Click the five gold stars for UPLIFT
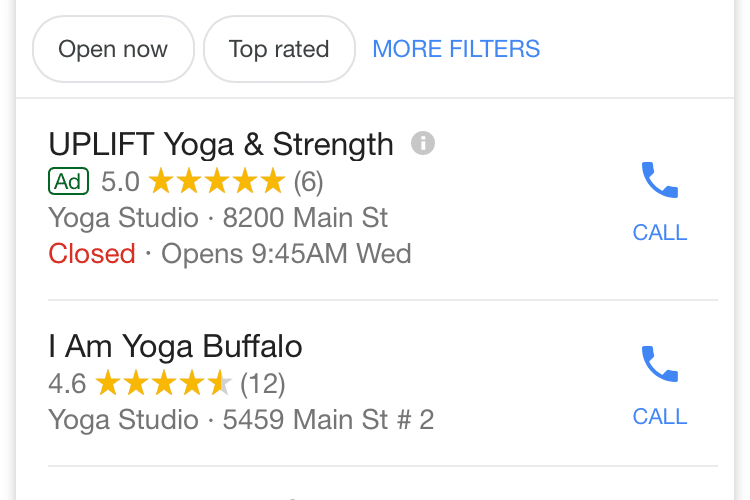 [217, 181]
